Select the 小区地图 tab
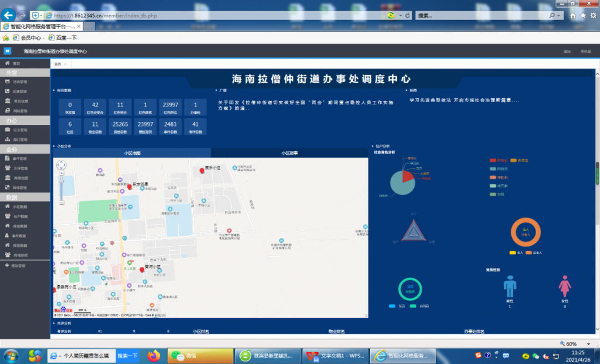The width and height of the screenshot is (600, 364). click(132, 153)
